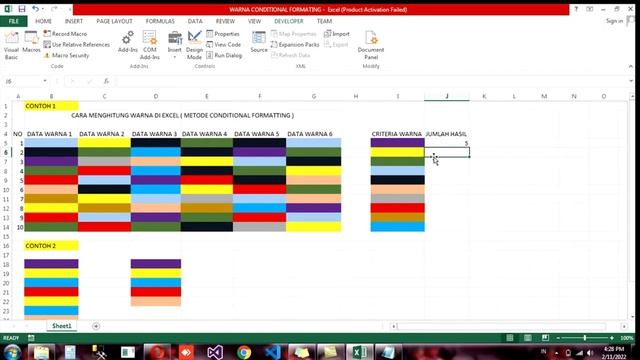Viewport: 640px width, 360px height.
Task: Select the CONTOH 2 cell
Action: pyautogui.click(x=51, y=246)
